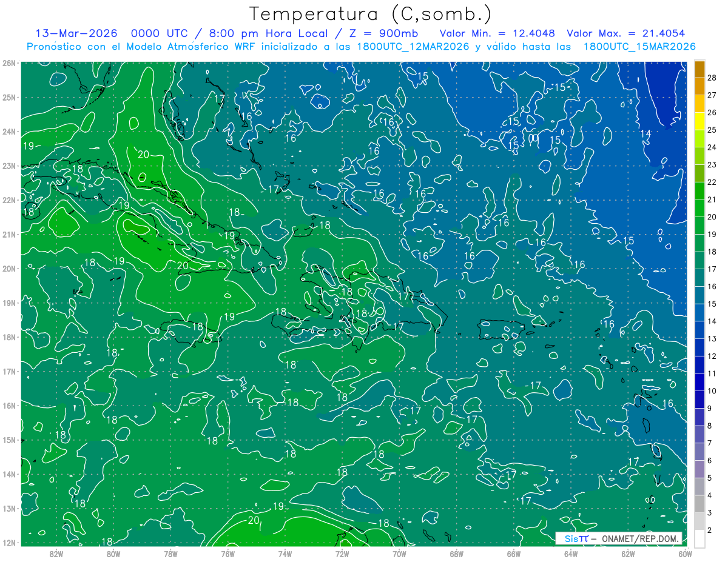Click the 62W longitude axis label
Viewport: 728px width, 562px height.
(x=628, y=554)
